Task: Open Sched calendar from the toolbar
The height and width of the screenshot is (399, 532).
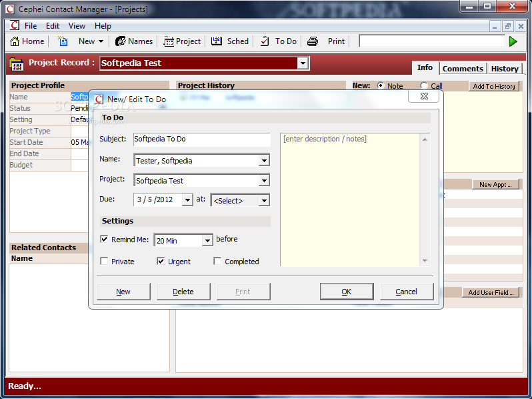Action: click(x=230, y=41)
